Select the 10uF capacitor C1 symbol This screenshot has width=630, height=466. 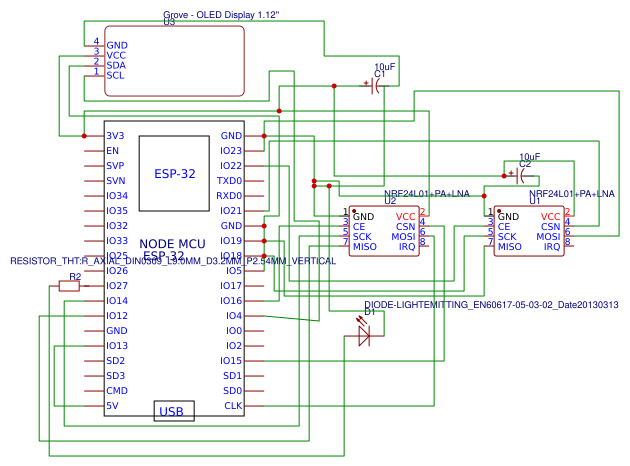(375, 87)
